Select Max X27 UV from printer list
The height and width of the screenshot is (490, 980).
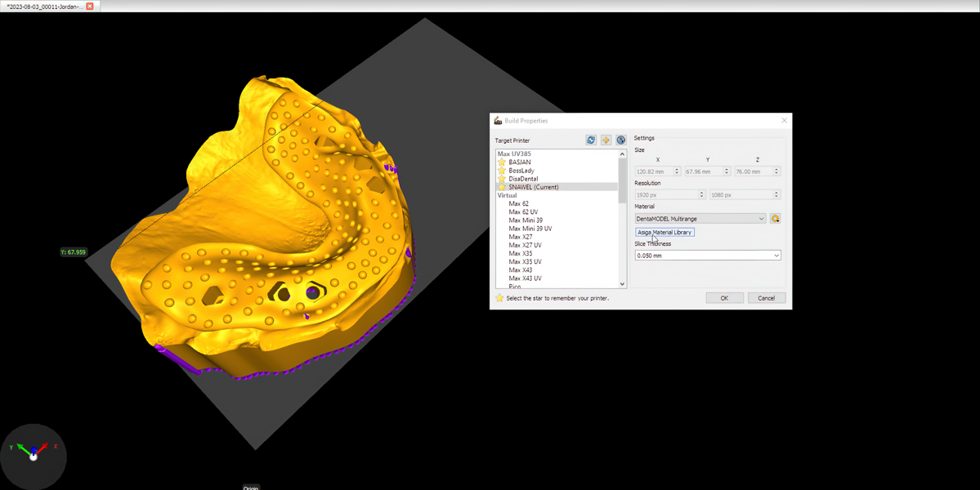coord(525,245)
